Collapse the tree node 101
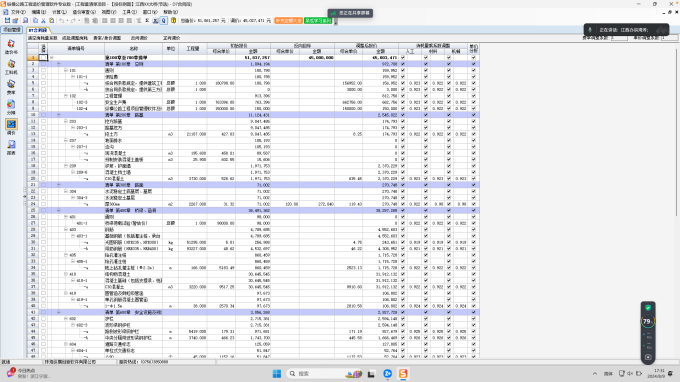Screen dimensions: 680x382 tap(66, 70)
